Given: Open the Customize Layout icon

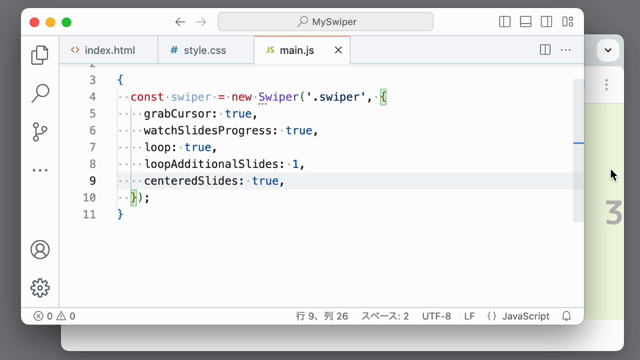Looking at the screenshot, I should pyautogui.click(x=568, y=22).
